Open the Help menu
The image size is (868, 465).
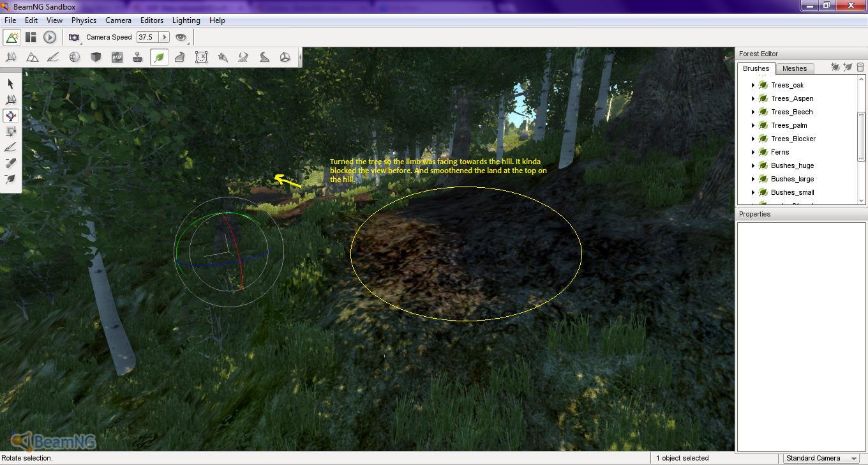(x=217, y=20)
